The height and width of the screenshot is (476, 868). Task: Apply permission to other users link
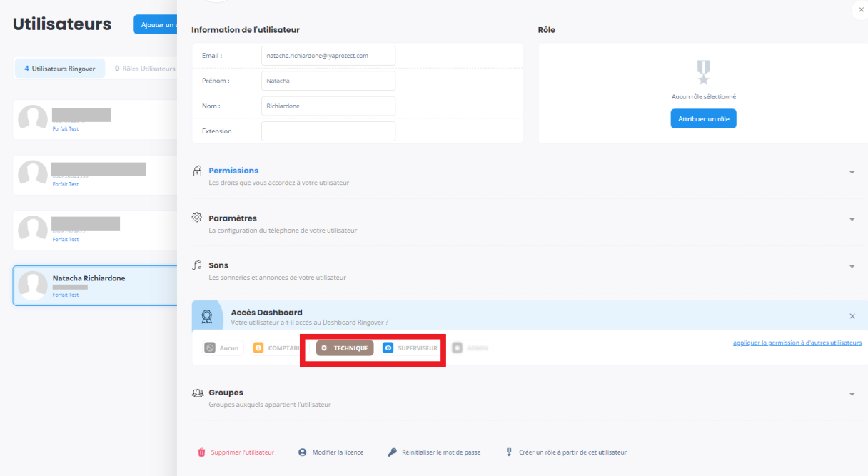[797, 343]
